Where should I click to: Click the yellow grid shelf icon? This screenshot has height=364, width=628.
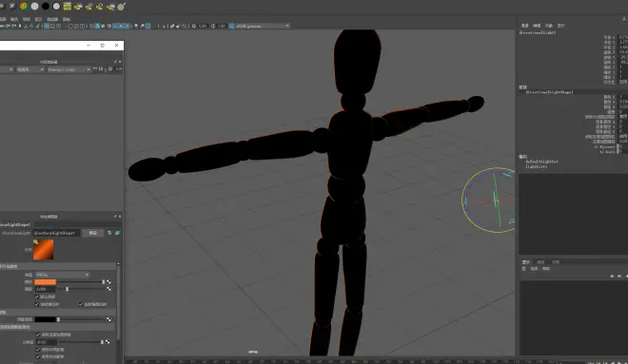tap(68, 6)
